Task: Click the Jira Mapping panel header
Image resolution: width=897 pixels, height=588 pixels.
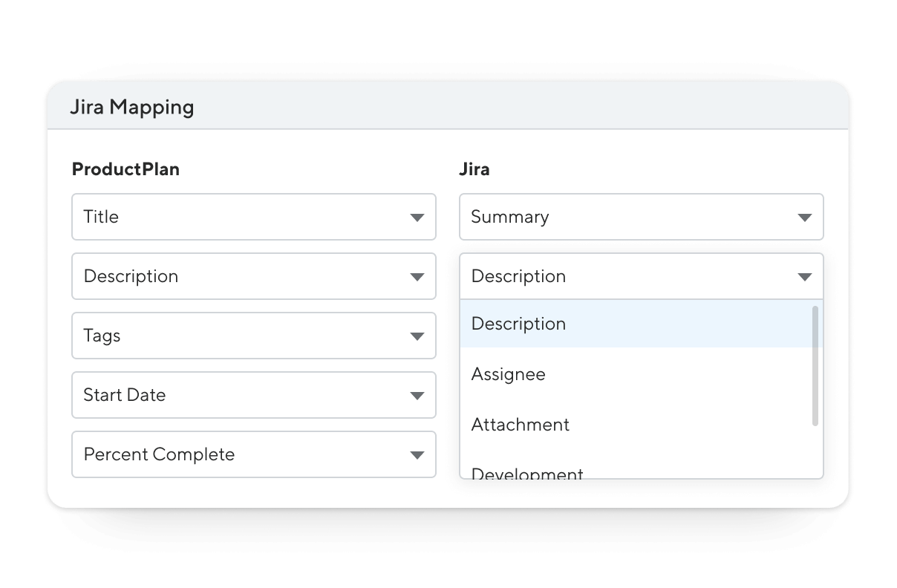Action: pyautogui.click(x=448, y=106)
